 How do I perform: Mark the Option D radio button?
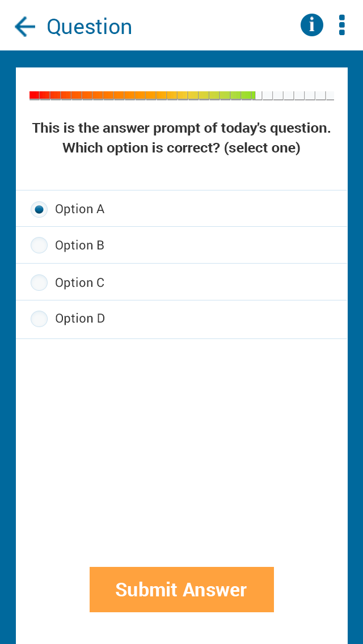pyautogui.click(x=39, y=319)
